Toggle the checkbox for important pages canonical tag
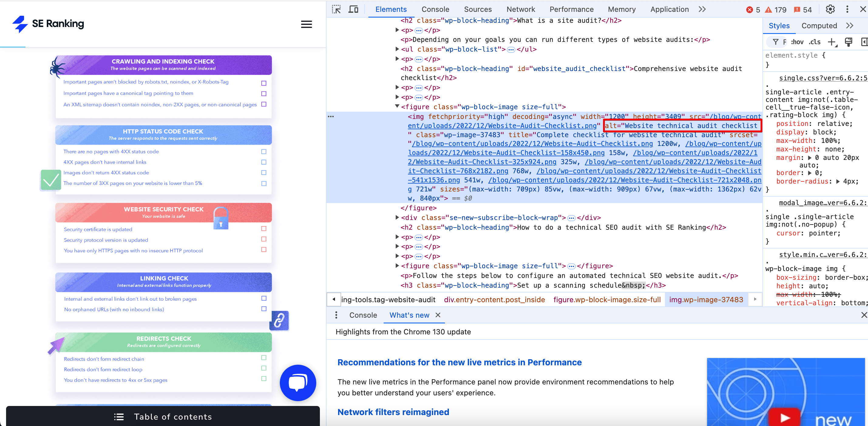 pos(265,93)
